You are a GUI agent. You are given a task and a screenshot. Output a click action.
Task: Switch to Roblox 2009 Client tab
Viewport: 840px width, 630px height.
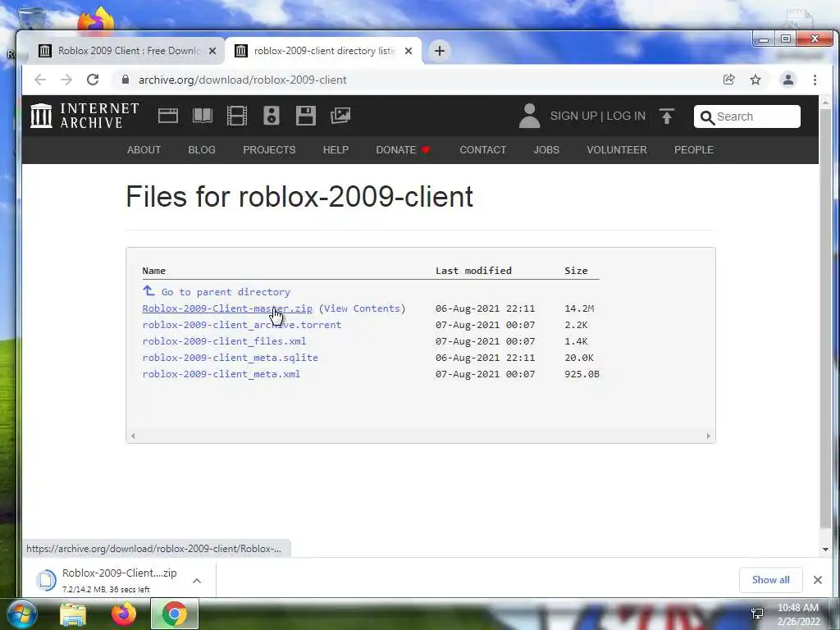pos(129,51)
